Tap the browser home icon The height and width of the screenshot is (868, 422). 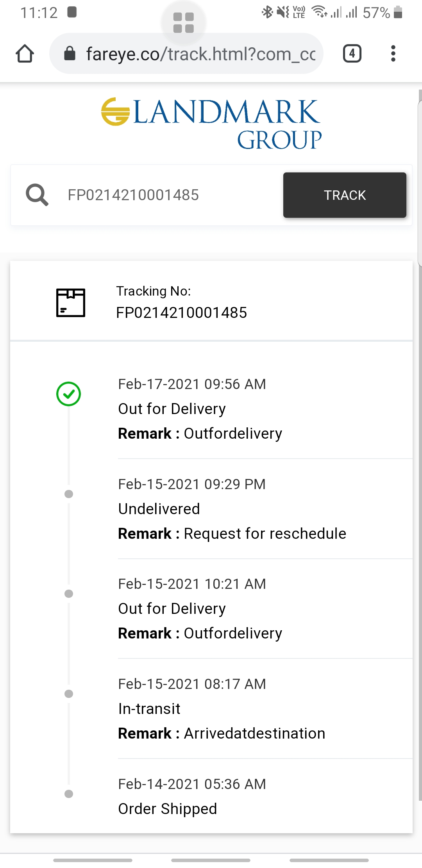pyautogui.click(x=25, y=54)
